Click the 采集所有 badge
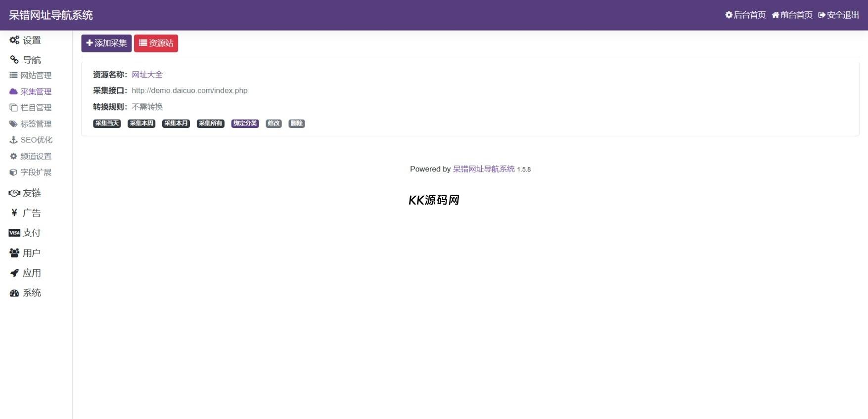Image resolution: width=868 pixels, height=419 pixels. [211, 124]
